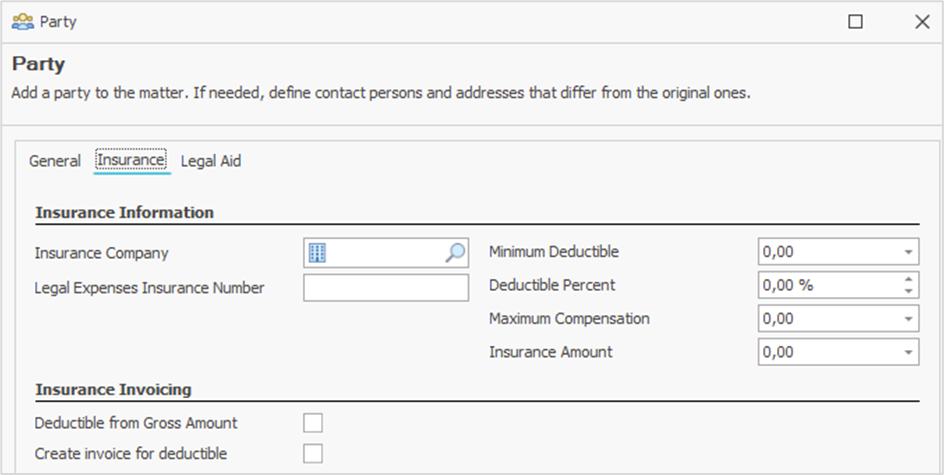This screenshot has height=475, width=944.
Task: Click the Party window icon in title bar
Action: 22,21
